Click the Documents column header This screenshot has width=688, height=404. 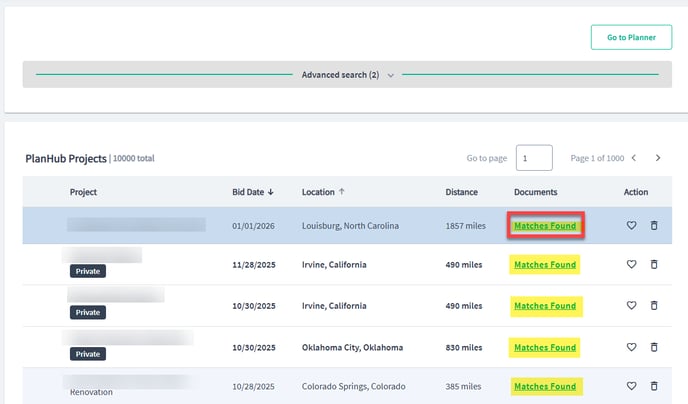pos(535,192)
